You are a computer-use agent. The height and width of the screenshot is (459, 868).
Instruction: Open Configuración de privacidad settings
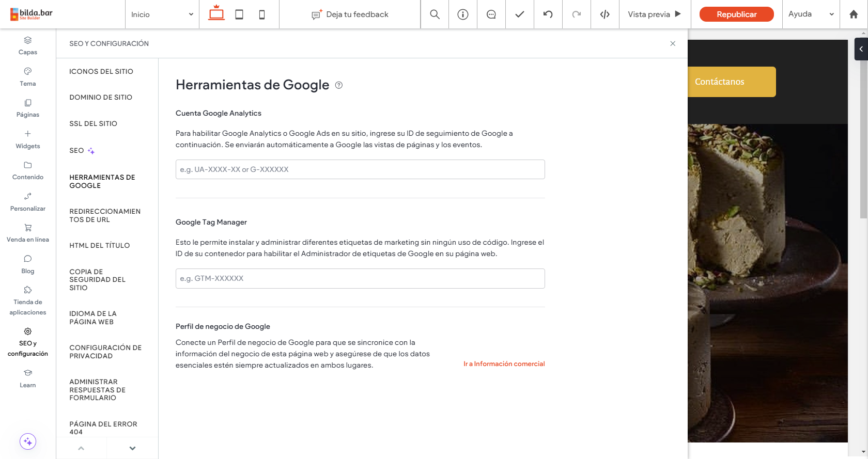pos(105,352)
